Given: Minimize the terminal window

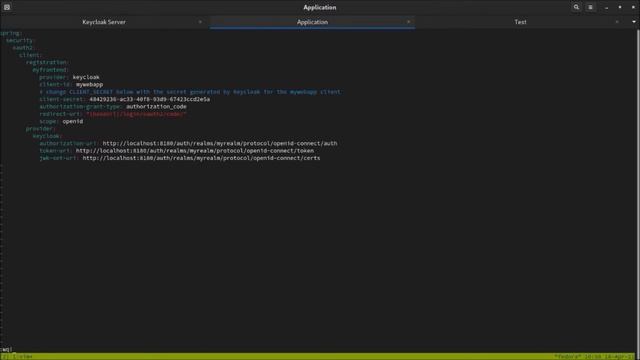Looking at the screenshot, I should click(x=607, y=7).
